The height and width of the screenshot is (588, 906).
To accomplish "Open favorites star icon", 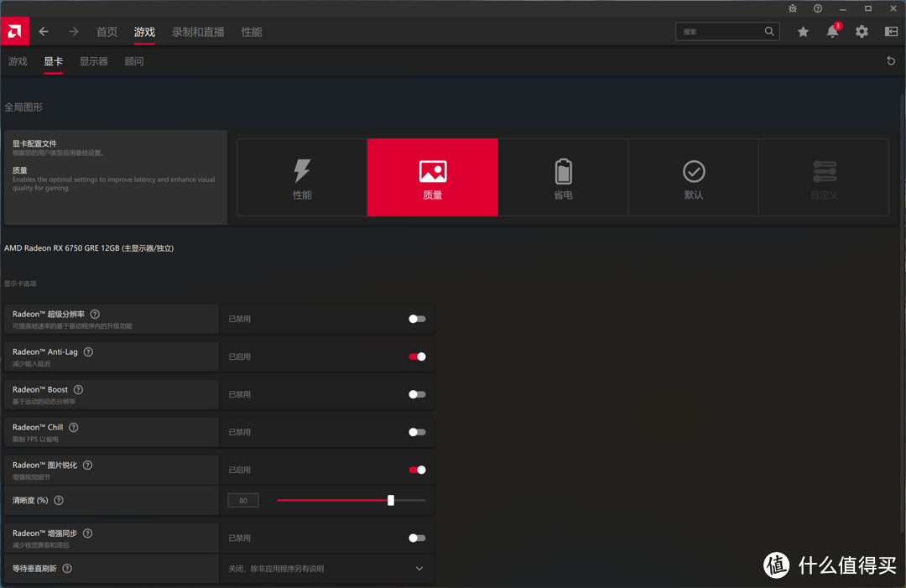I will click(x=803, y=32).
